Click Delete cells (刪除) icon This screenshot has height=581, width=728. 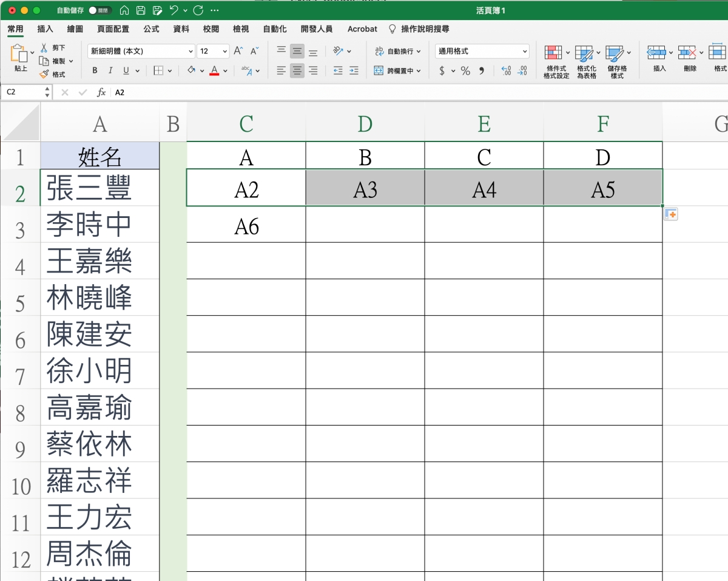[x=687, y=53]
